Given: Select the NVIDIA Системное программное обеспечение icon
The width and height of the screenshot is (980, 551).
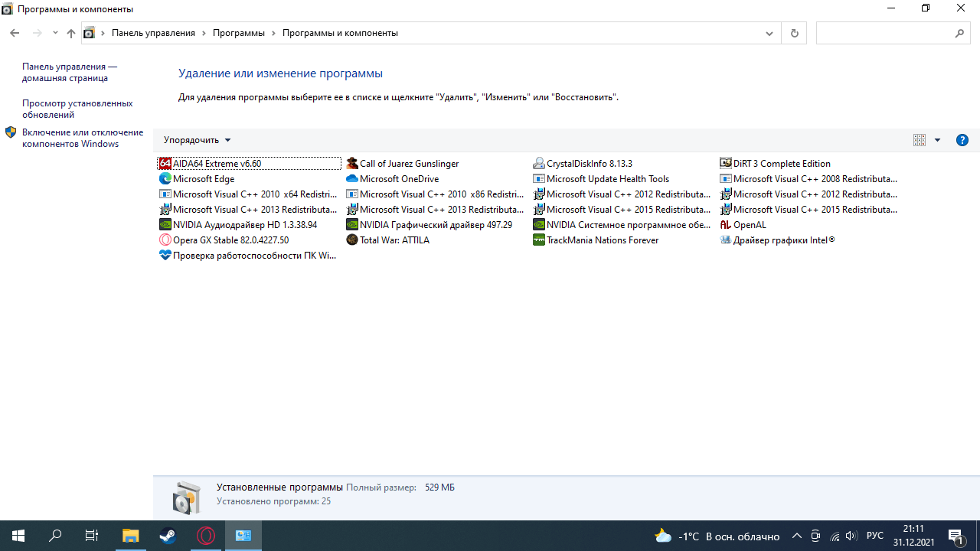Looking at the screenshot, I should click(x=539, y=224).
